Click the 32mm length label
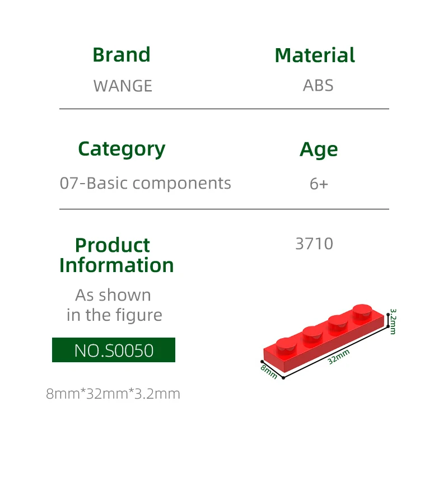Viewport: 448px width, 477px height. click(x=338, y=357)
